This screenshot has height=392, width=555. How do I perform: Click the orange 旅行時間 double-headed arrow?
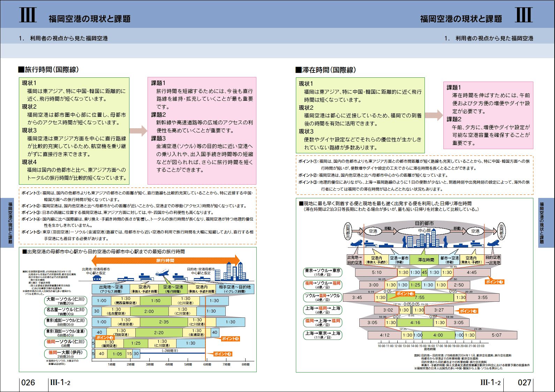(x=165, y=261)
